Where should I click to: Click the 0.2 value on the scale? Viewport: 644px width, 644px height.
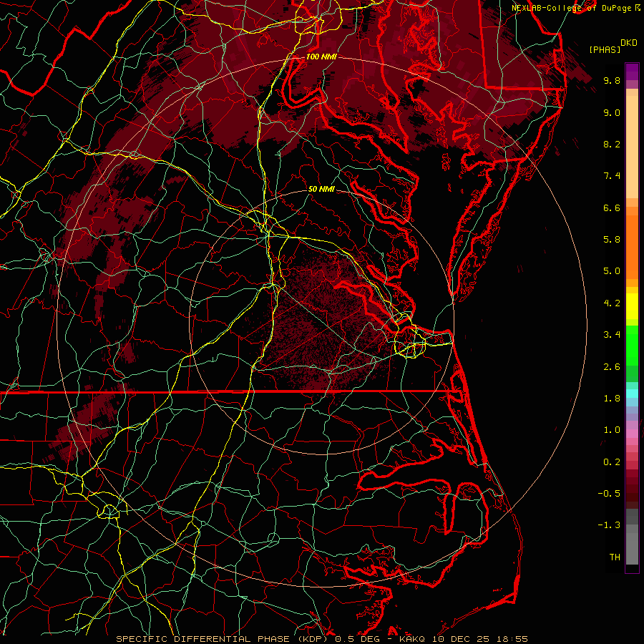pos(612,462)
